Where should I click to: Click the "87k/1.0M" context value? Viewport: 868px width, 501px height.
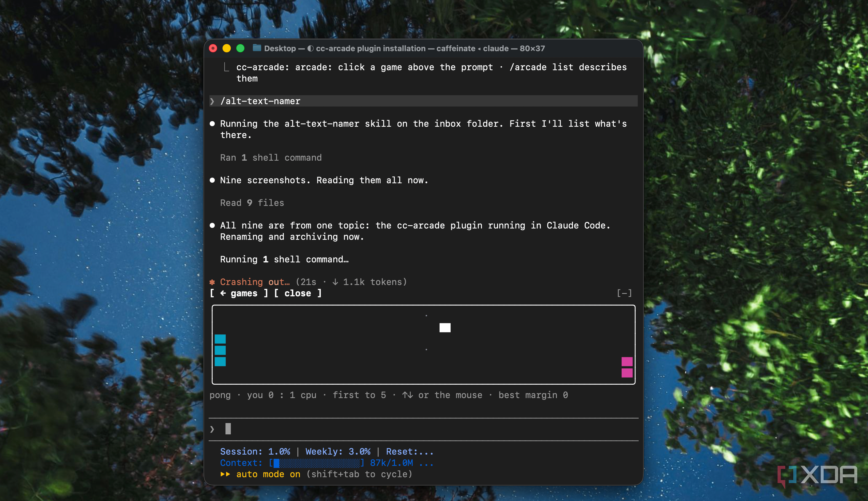(x=391, y=463)
